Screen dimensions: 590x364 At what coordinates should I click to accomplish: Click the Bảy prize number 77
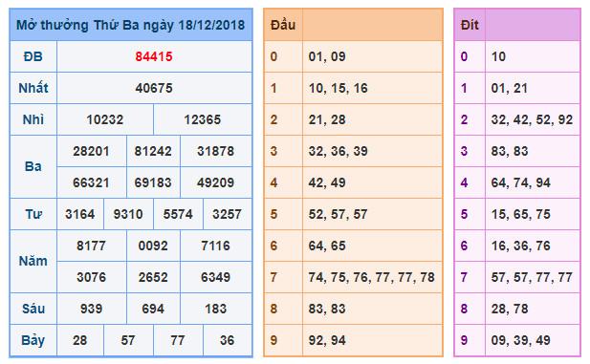(178, 341)
